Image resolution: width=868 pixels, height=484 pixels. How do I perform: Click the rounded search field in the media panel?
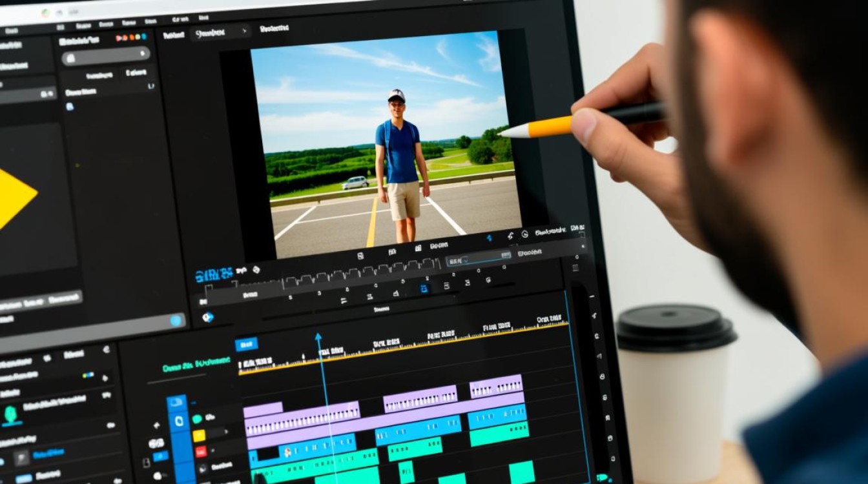coord(106,57)
